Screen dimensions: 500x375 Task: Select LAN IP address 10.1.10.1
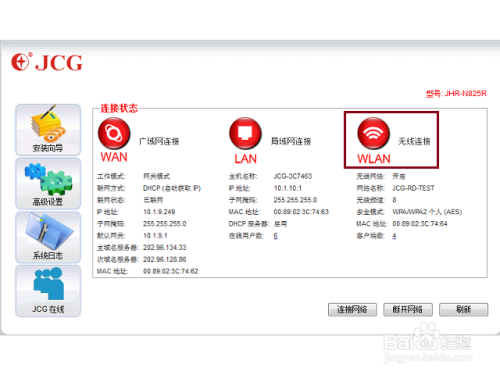pos(288,188)
